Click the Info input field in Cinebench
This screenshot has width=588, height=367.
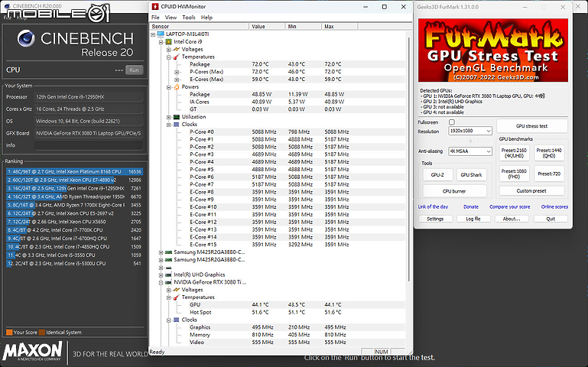tap(89, 145)
